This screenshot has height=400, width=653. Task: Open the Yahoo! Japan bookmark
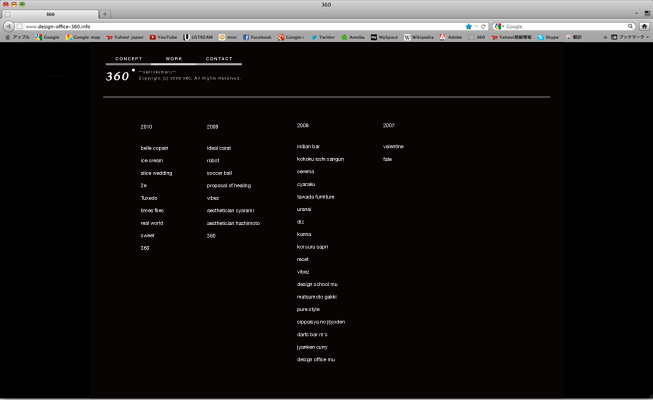125,37
